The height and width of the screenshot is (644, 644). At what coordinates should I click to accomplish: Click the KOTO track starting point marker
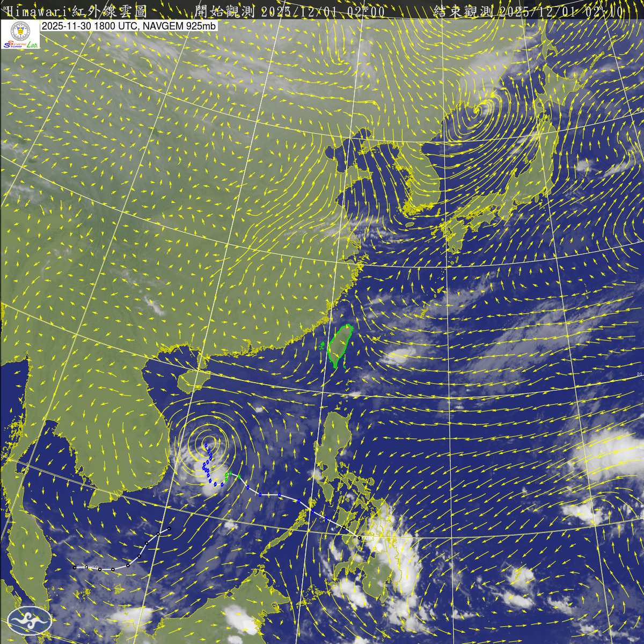click(359, 537)
